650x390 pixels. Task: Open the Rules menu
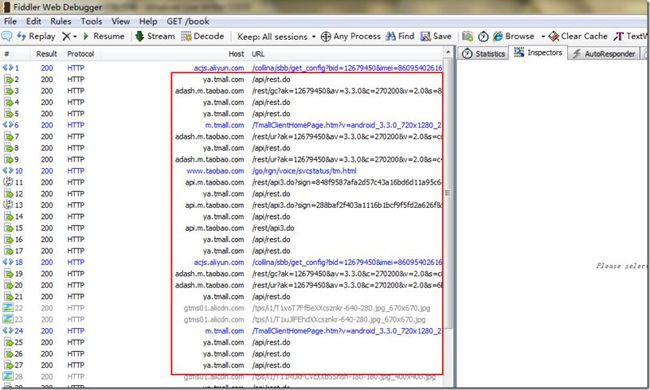point(61,21)
